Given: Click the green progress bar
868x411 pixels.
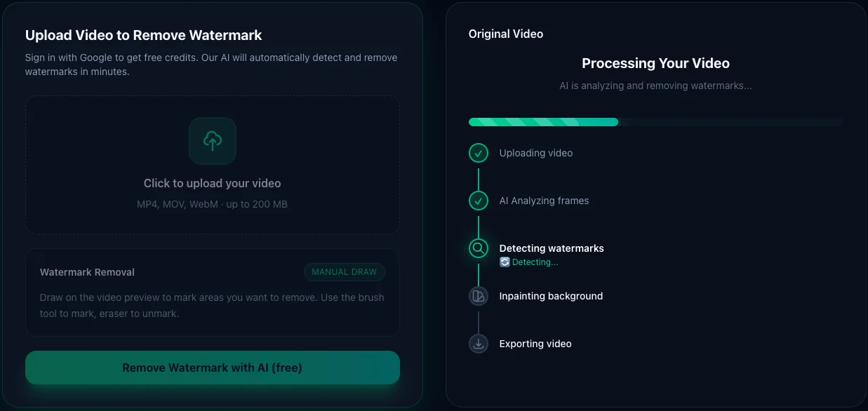Looking at the screenshot, I should (x=543, y=121).
